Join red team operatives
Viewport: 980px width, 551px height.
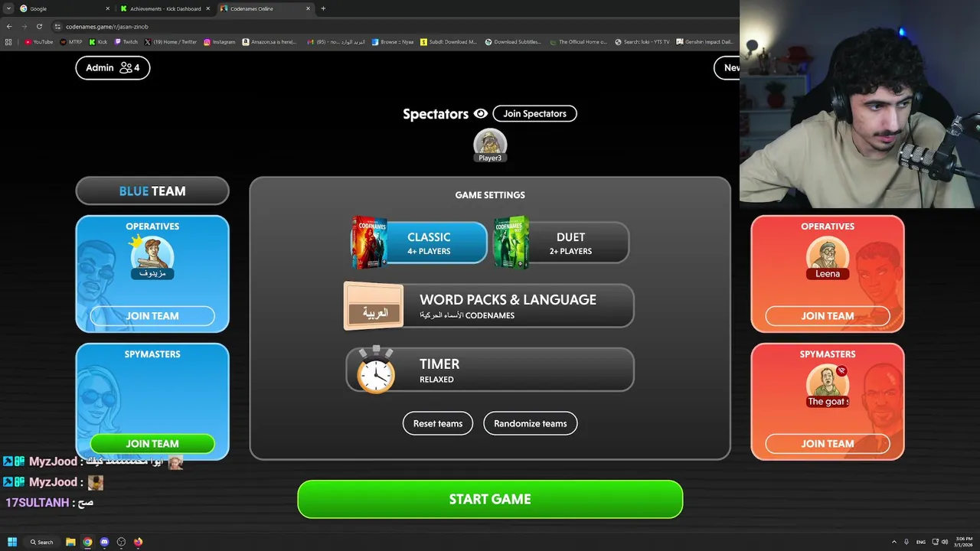[x=828, y=315]
